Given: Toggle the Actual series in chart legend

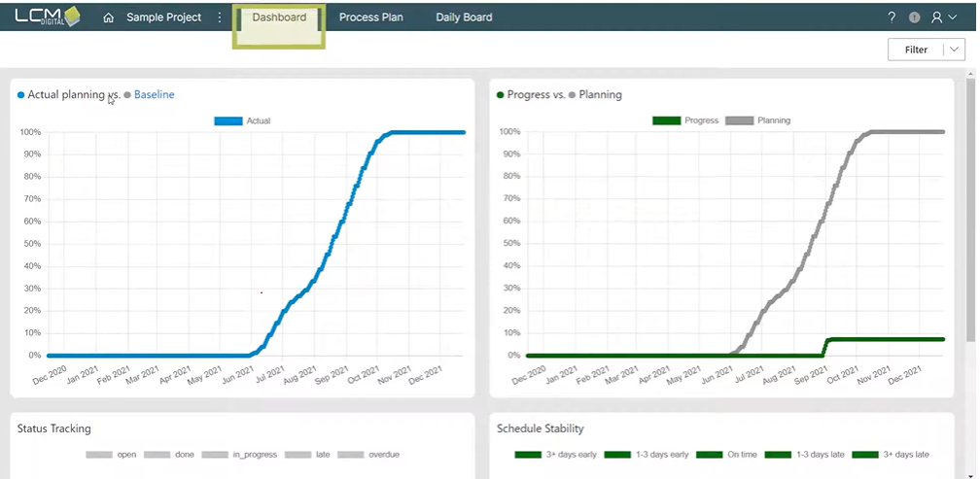Looking at the screenshot, I should [241, 120].
